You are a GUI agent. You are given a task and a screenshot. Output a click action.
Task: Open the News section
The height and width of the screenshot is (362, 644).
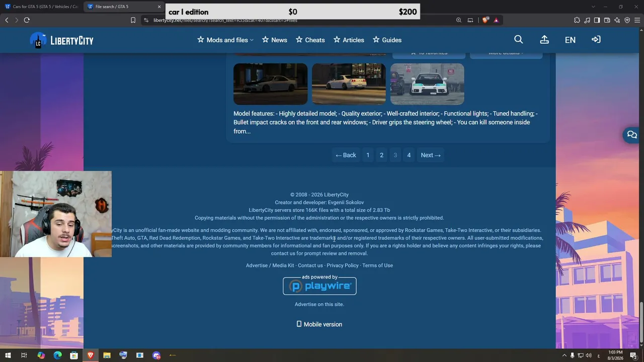pos(274,40)
